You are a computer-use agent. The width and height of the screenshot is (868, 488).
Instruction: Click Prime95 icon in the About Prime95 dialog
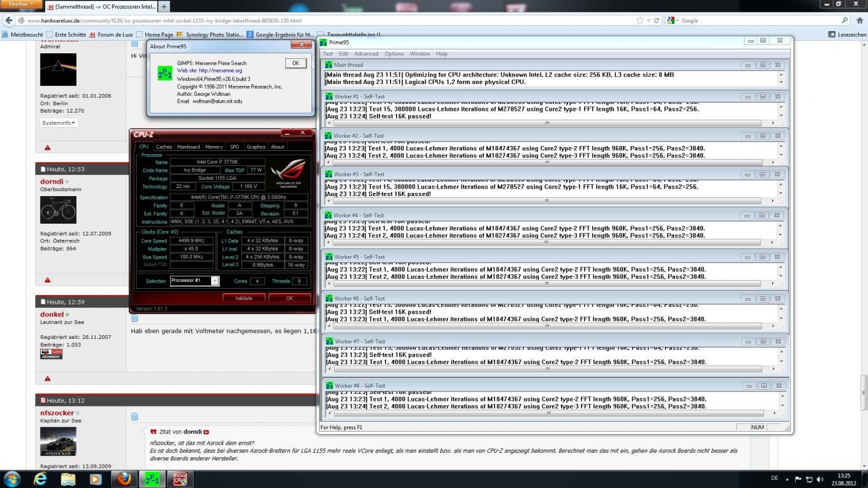pos(164,73)
